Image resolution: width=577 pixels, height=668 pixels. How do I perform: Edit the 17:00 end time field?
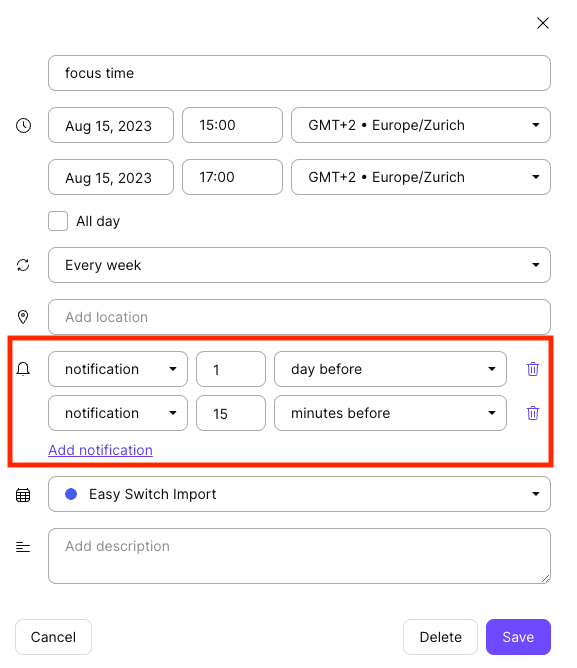[x=232, y=177]
